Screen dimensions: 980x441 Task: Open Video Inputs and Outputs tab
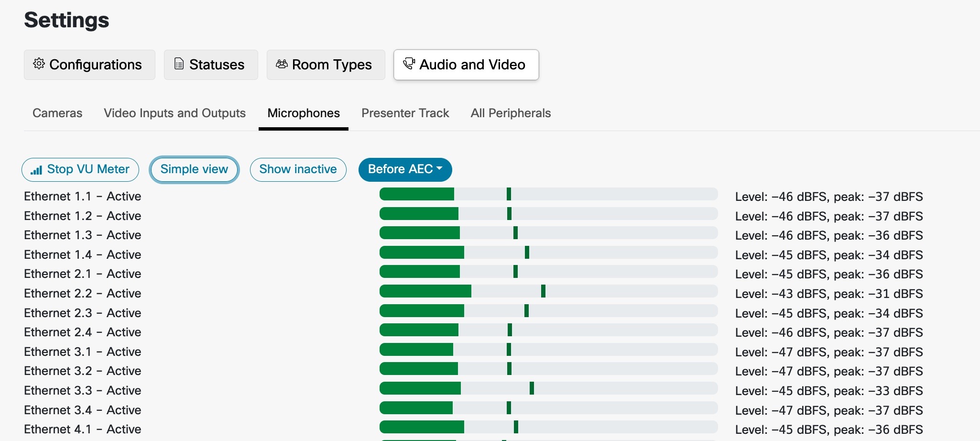[174, 113]
